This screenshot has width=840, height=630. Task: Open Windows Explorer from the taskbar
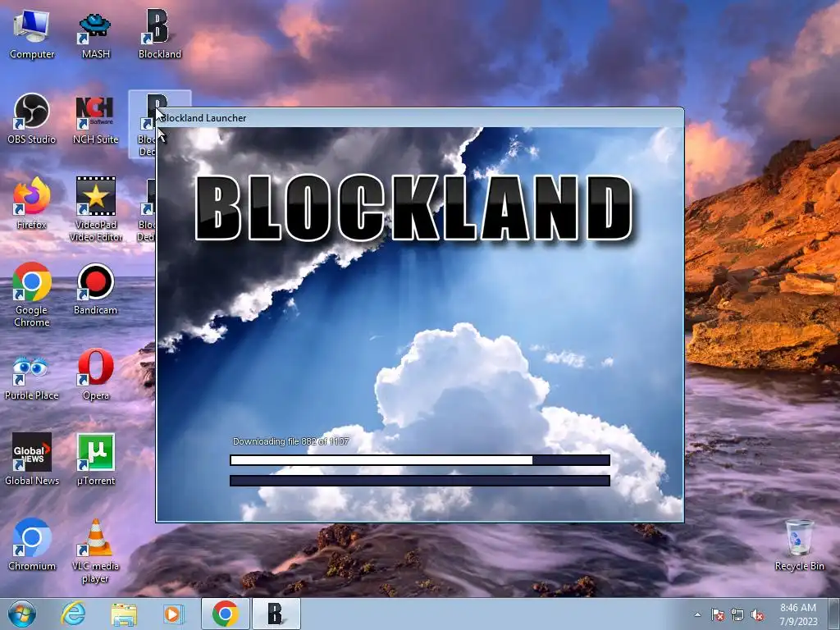click(124, 614)
